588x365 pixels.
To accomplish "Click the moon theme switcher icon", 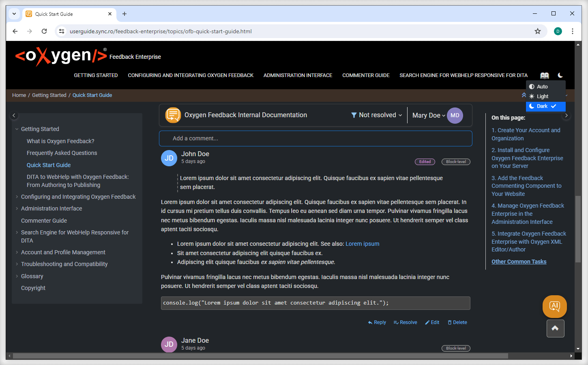I will (560, 75).
